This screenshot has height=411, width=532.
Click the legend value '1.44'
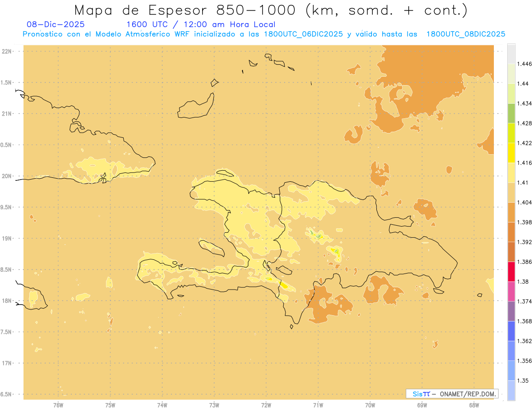click(523, 84)
